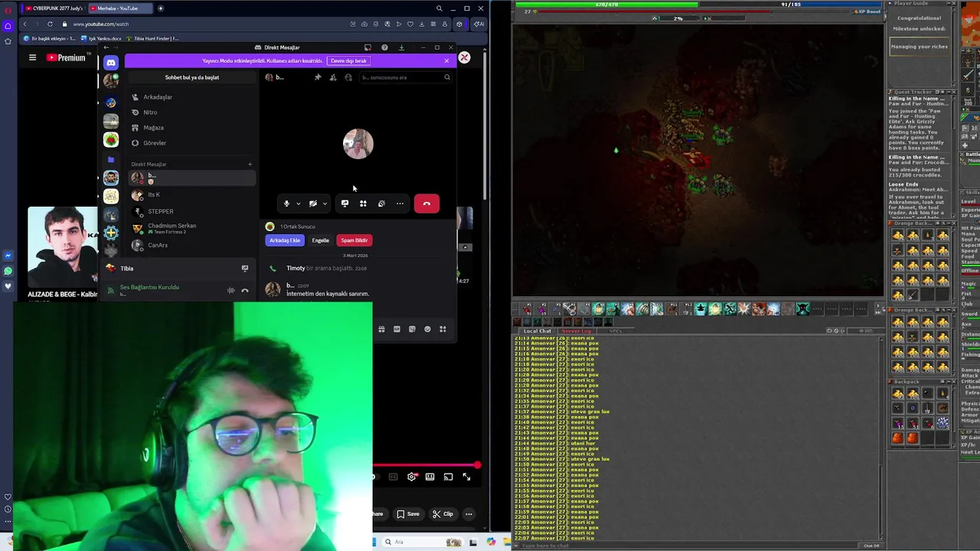Click Save button under YouTube video

(407, 514)
